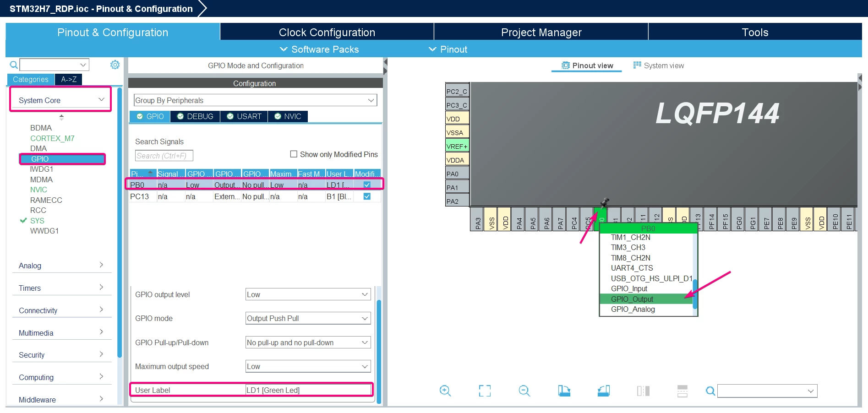868x413 pixels.
Task: Click the SYS enabled checkmark icon
Action: (x=23, y=221)
